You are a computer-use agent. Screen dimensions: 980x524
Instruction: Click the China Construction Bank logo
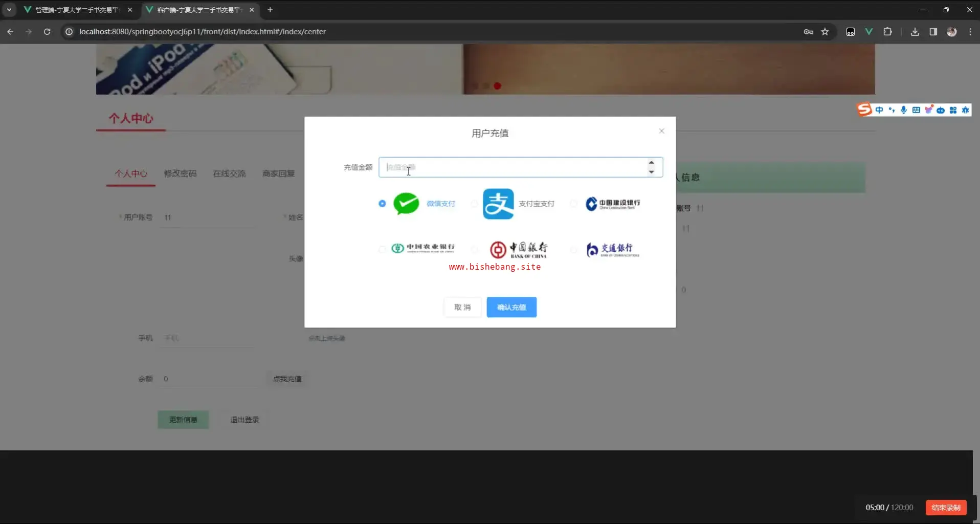613,204
